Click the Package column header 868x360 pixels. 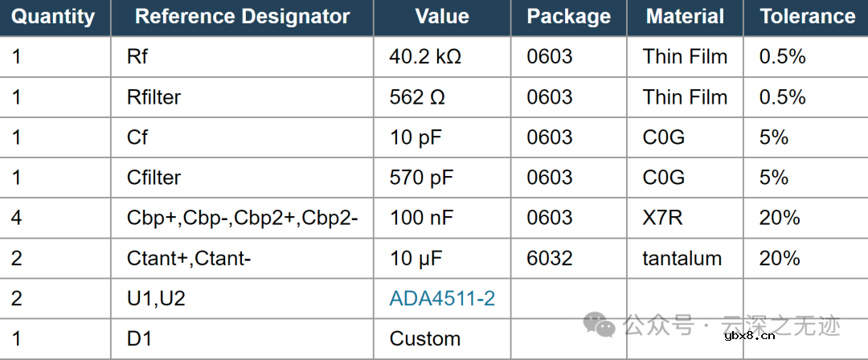pyautogui.click(x=568, y=17)
